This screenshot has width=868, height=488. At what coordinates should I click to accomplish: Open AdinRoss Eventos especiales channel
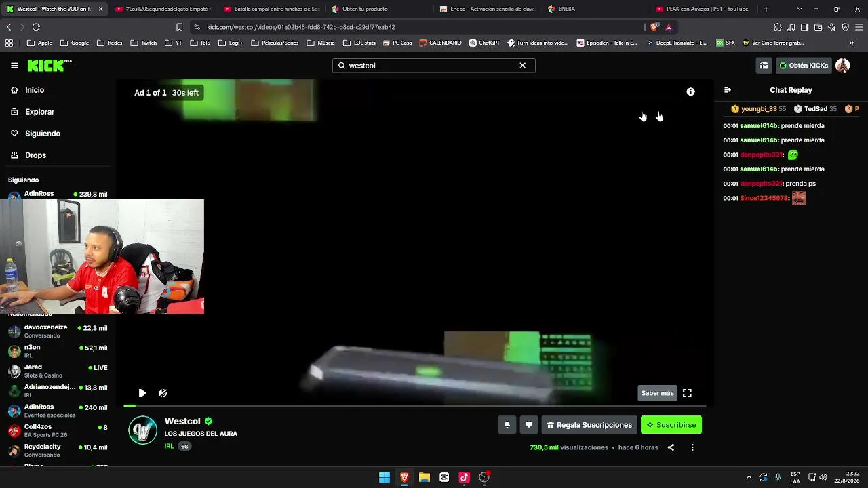[x=57, y=411]
